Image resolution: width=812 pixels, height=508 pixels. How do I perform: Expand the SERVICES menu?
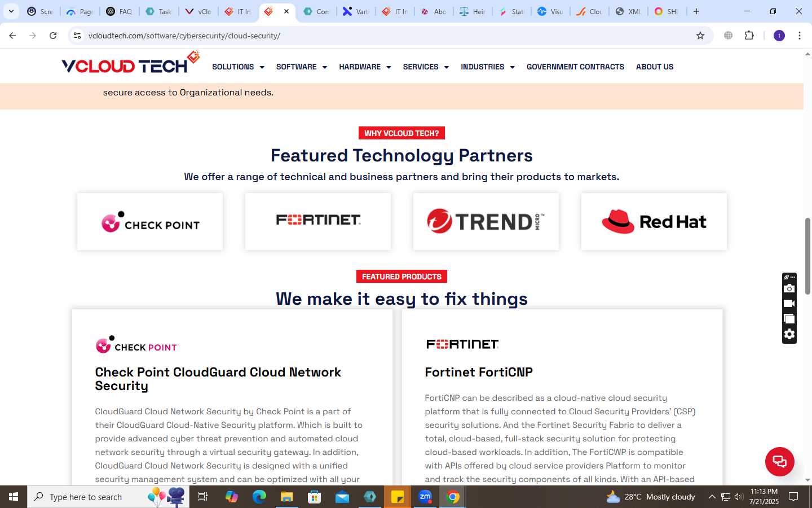pos(426,67)
